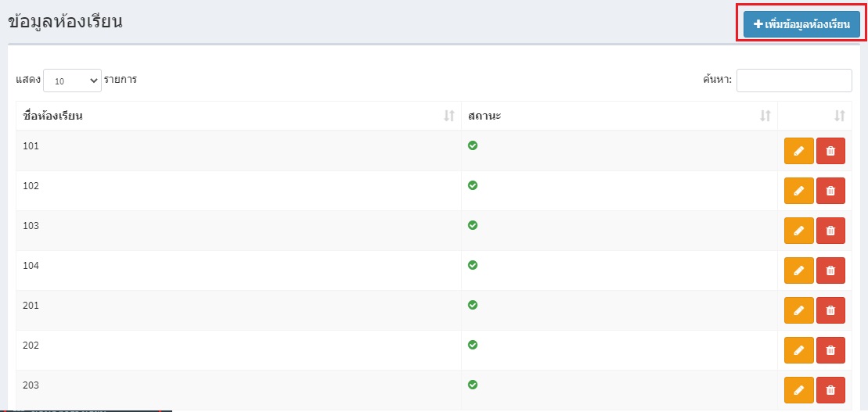Screen dimensions: 868x412
Task: Focus the ค้นหา search input field
Action: coord(794,81)
